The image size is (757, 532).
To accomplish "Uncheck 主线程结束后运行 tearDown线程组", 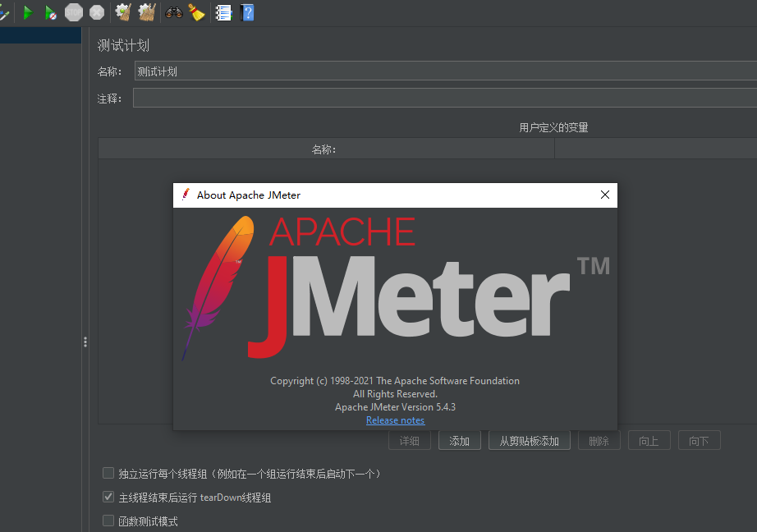I will pos(108,497).
